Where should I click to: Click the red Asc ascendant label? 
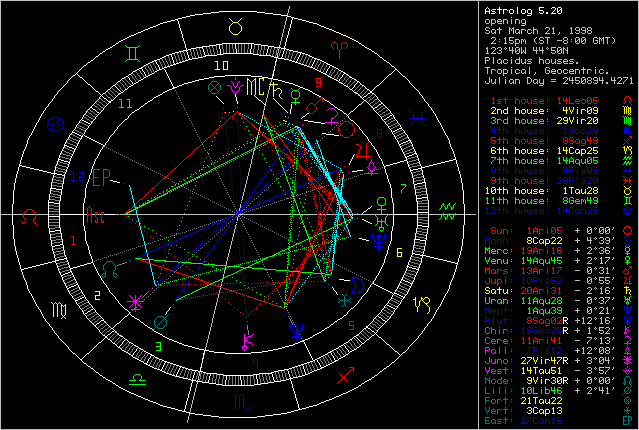tap(95, 215)
